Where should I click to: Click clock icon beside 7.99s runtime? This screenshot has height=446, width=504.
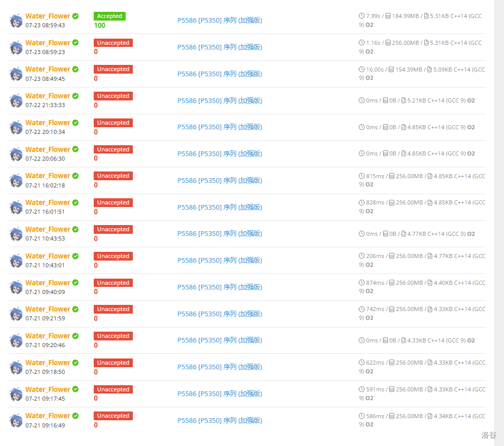[361, 16]
